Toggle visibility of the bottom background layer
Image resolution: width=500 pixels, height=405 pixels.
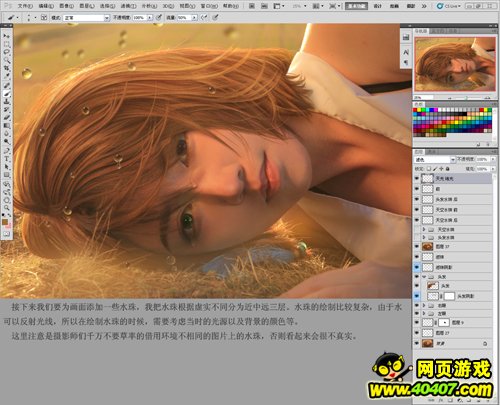[417, 343]
